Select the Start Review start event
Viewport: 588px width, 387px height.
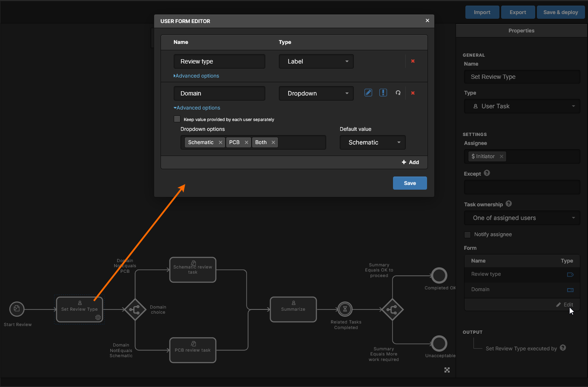pos(17,309)
